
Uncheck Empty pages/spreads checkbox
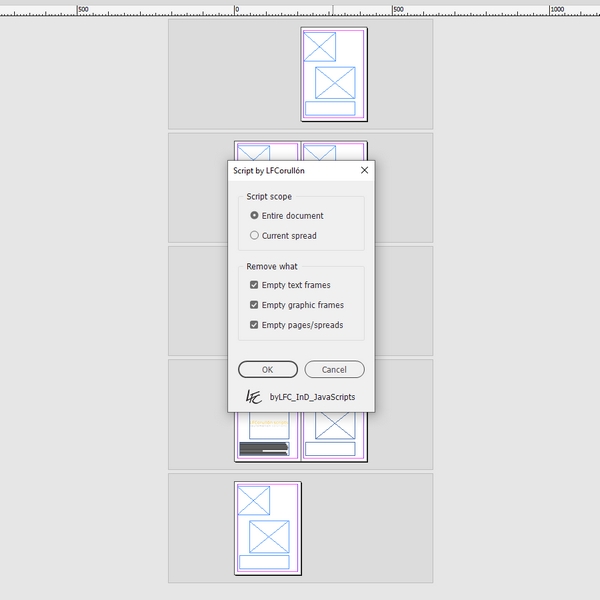click(254, 324)
